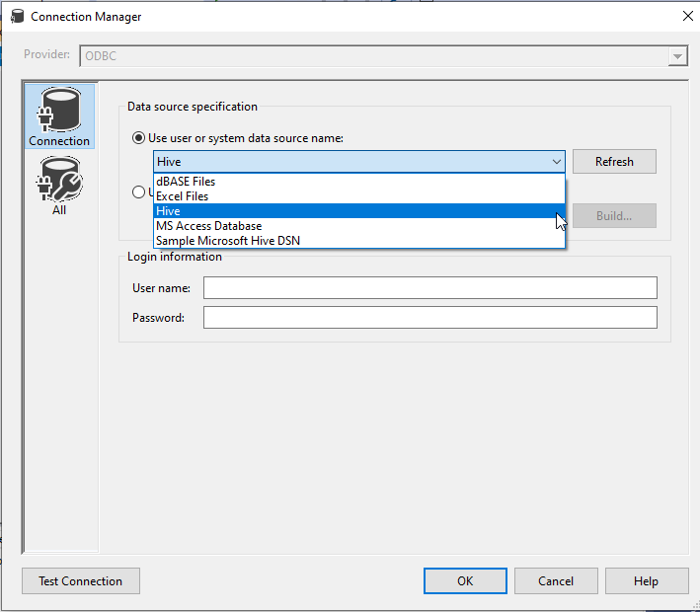
Task: Cancel the connection dialog
Action: [x=556, y=581]
